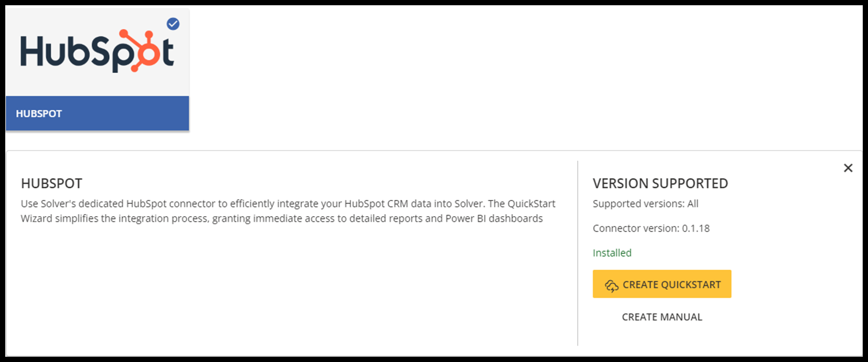Viewport: 868px width, 362px height.
Task: Click the Connector version 0.1.18 text
Action: 651,228
